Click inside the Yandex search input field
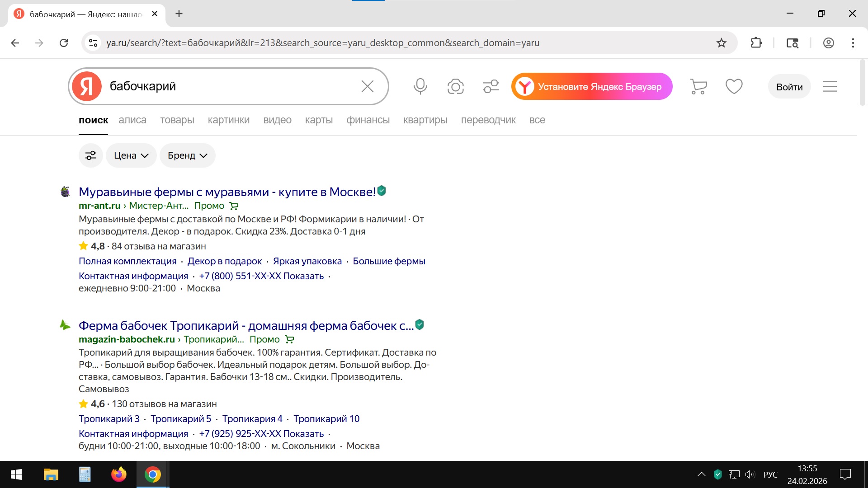 click(231, 86)
